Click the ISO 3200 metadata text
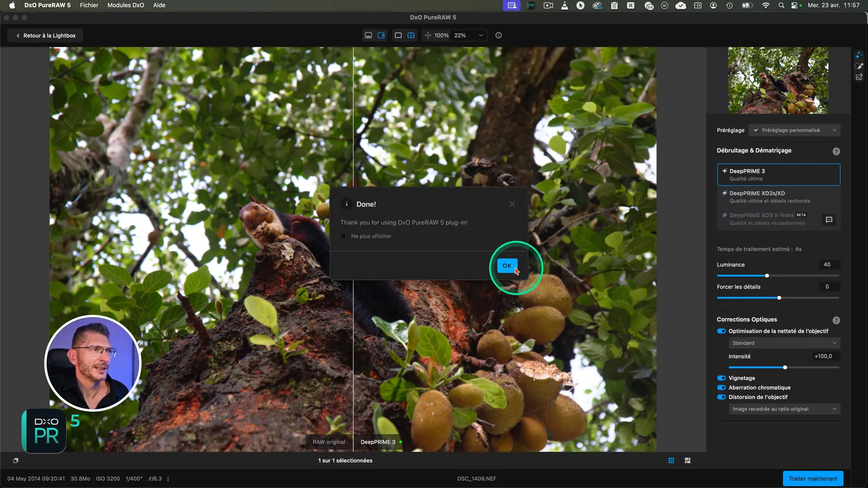868x488 pixels. 108,479
